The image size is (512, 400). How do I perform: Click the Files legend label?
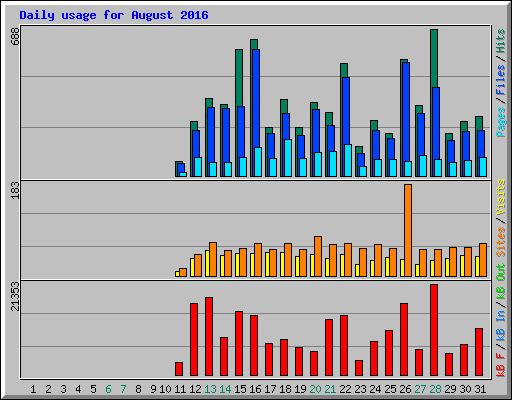click(500, 80)
